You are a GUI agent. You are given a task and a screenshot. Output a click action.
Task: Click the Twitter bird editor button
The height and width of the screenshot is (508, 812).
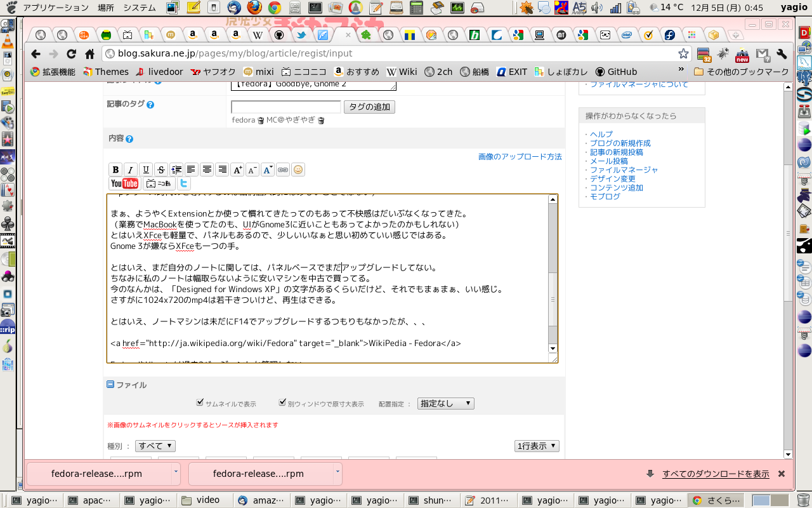coord(184,184)
